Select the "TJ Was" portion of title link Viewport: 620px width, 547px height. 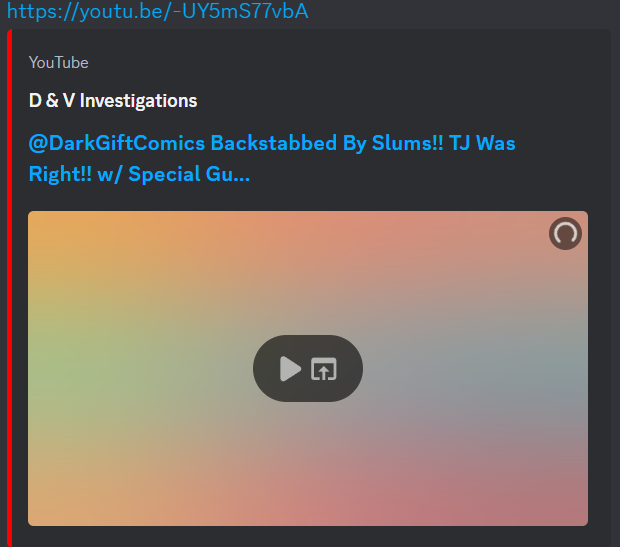[x=482, y=143]
